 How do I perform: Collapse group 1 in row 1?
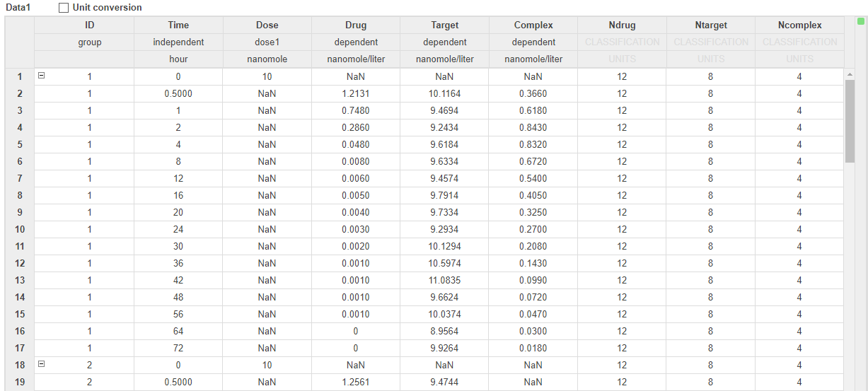tap(41, 76)
